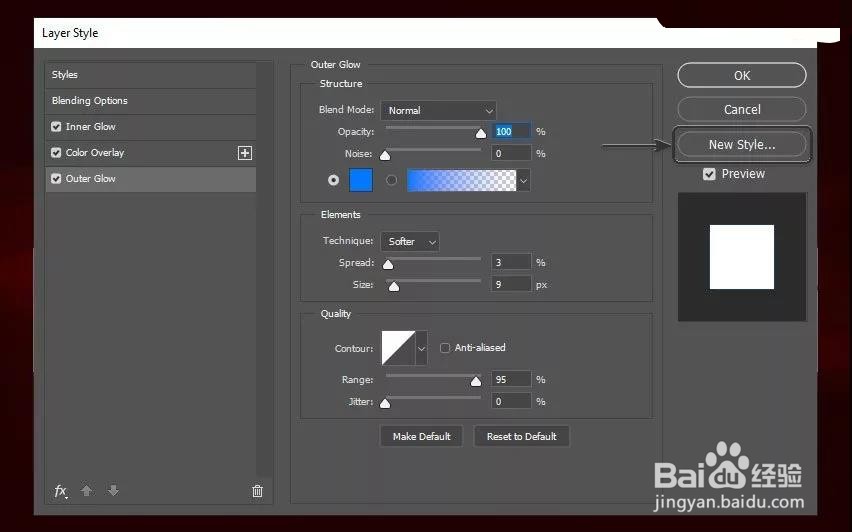This screenshot has height=532, width=852.
Task: Click the Jitter slider handle
Action: [385, 403]
